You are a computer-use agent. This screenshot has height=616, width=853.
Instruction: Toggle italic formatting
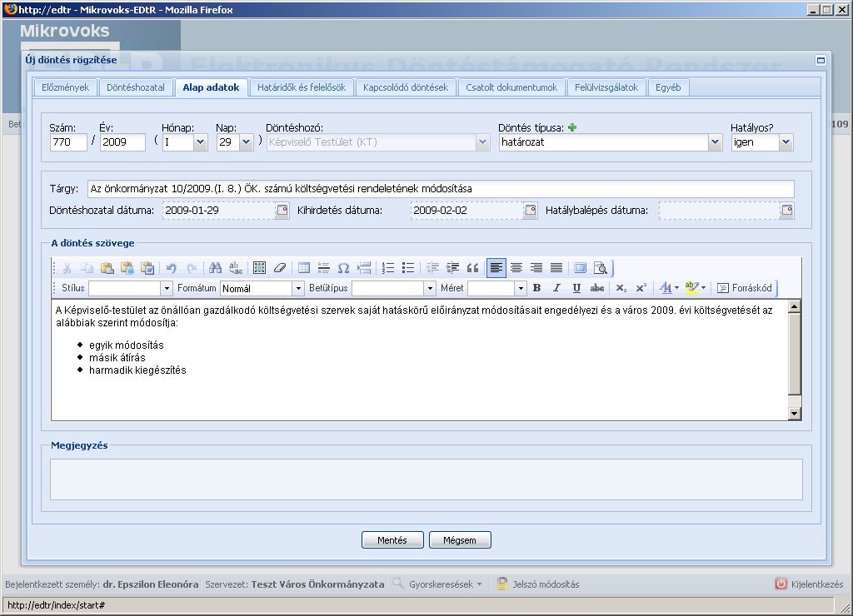coord(556,288)
